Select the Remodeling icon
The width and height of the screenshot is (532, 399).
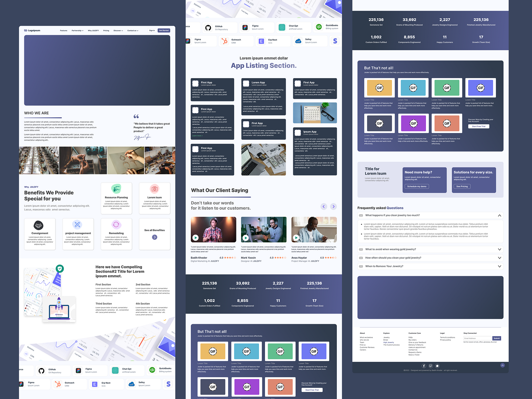pyautogui.click(x=116, y=224)
